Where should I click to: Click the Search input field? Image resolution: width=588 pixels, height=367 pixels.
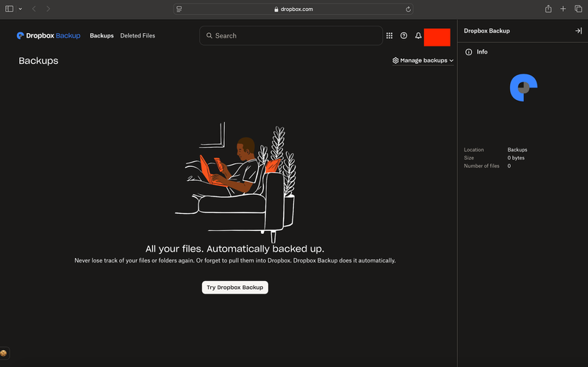[291, 35]
